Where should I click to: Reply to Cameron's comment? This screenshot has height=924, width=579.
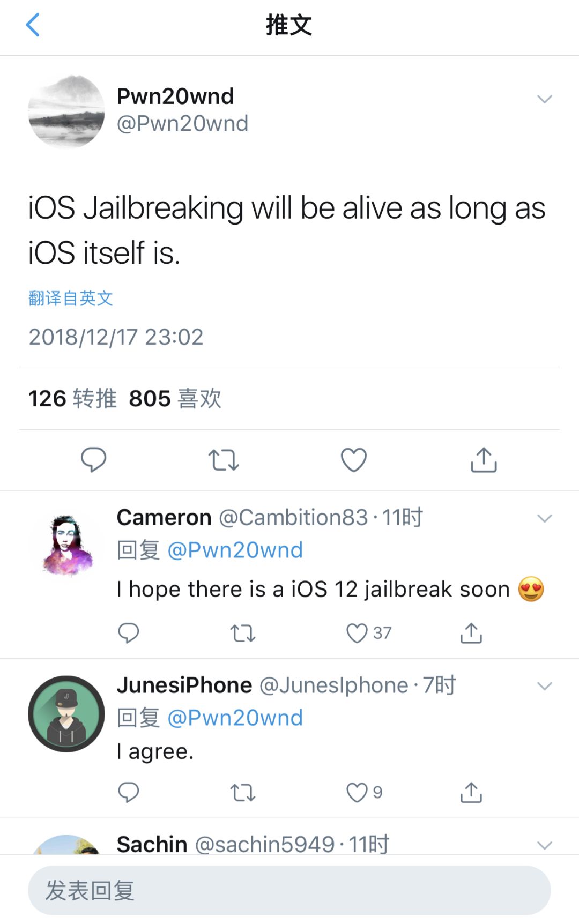[x=129, y=633]
